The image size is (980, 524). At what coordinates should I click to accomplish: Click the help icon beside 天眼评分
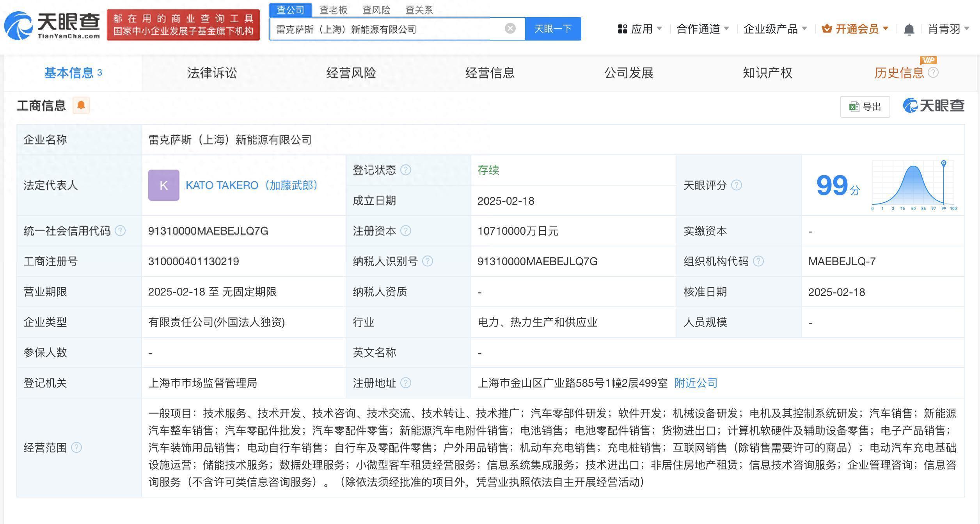pos(737,186)
